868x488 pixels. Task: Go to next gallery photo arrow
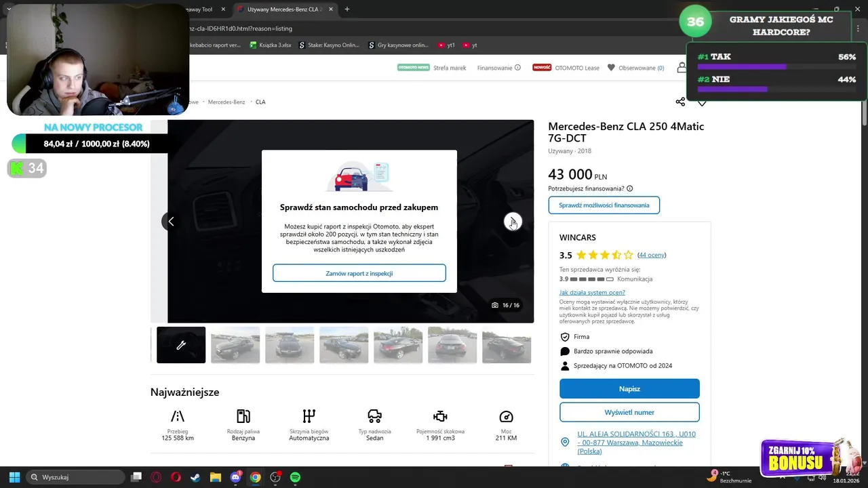point(513,222)
